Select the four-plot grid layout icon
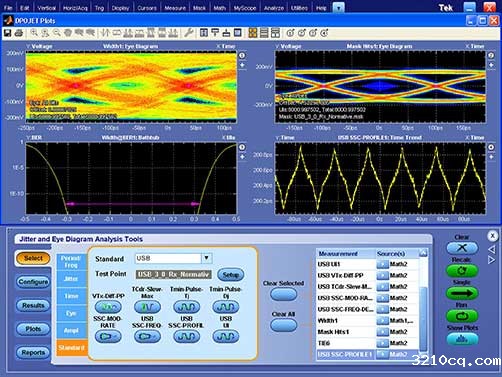The width and height of the screenshot is (502, 377). [253, 33]
